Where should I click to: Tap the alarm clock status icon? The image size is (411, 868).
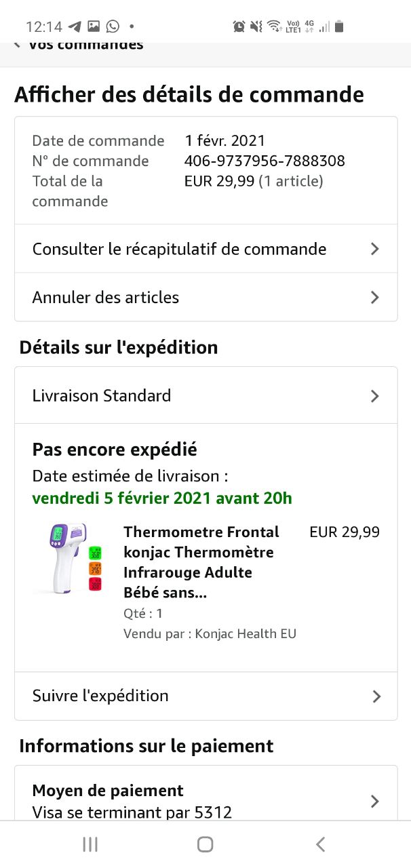239,26
